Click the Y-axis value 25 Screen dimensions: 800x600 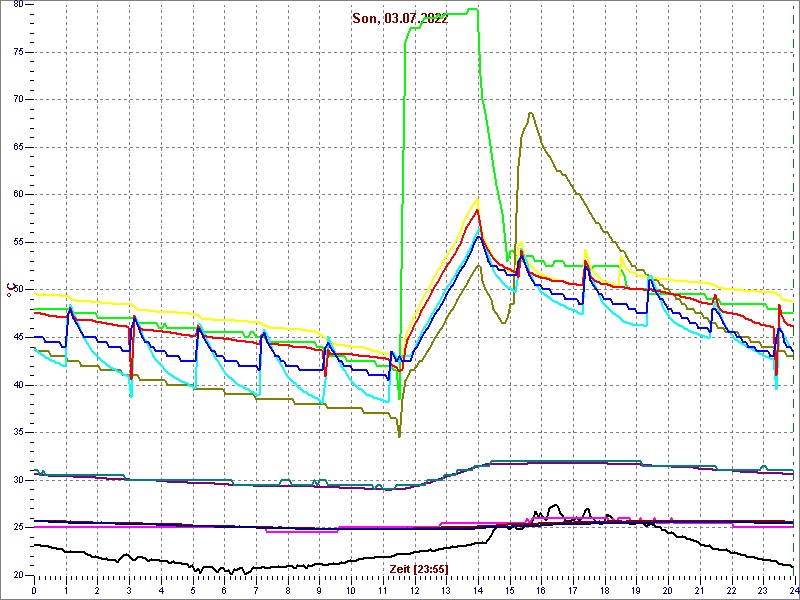(19, 528)
